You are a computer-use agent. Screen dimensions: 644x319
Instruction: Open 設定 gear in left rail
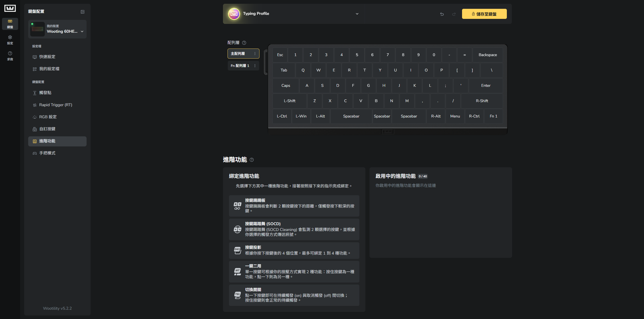tap(10, 40)
